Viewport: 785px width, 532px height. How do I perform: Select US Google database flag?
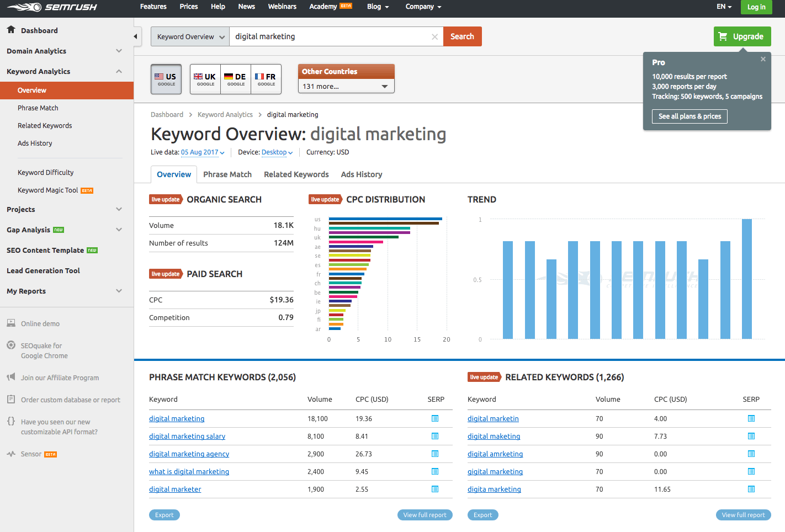click(x=166, y=79)
